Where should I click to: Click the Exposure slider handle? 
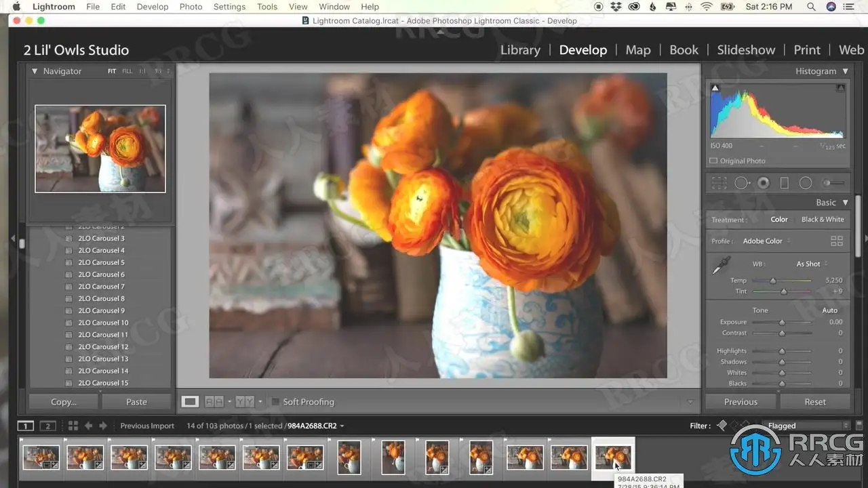click(x=782, y=323)
